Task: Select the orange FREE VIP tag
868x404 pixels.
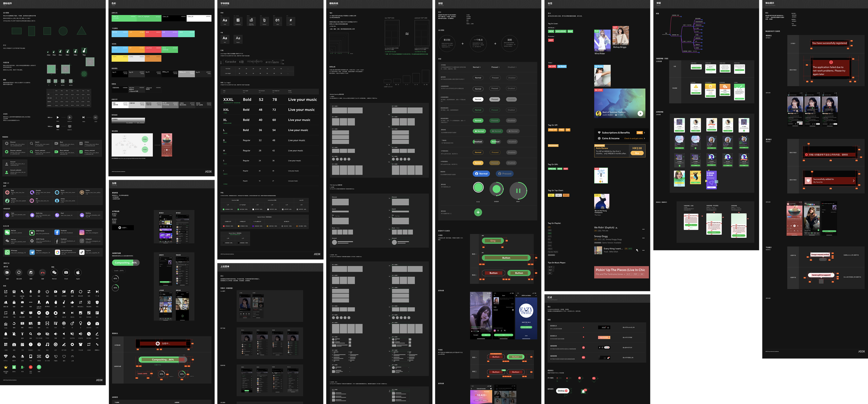Action: tap(553, 130)
